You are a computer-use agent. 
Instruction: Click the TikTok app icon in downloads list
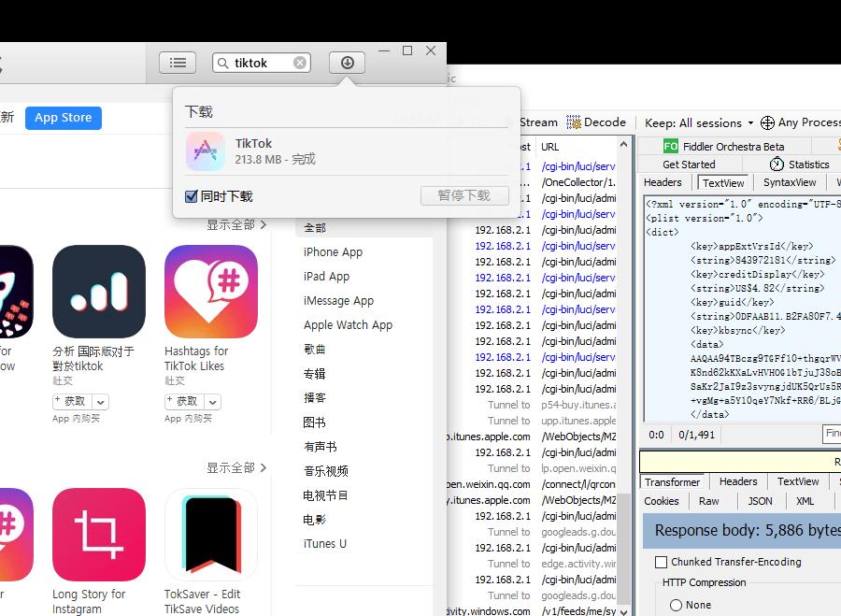[x=206, y=151]
